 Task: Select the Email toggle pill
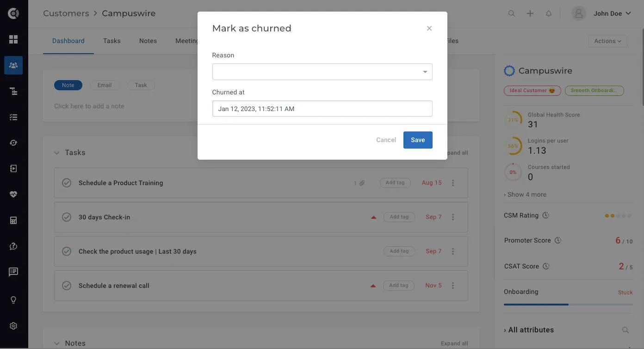pos(105,85)
